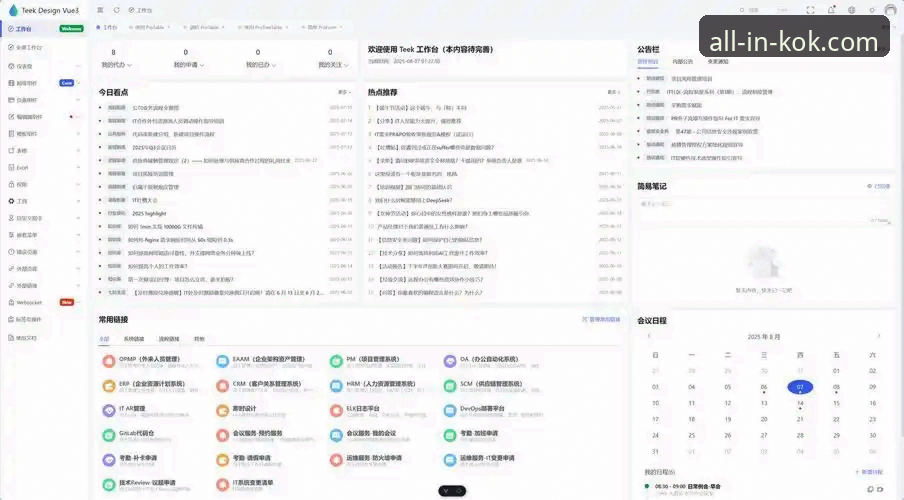This screenshot has height=500, width=904.
Task: Click the 运维服务-防火墙申请 icon
Action: point(336,460)
